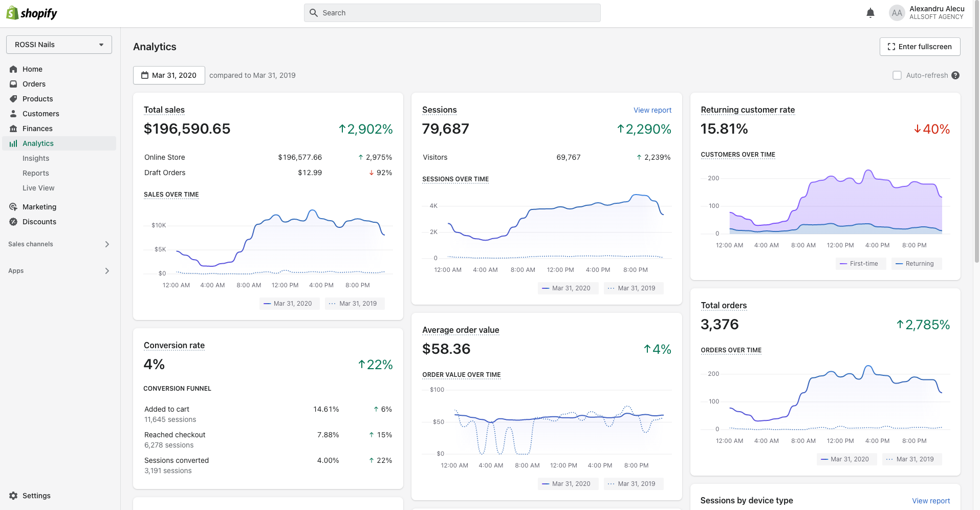Click the Added to cart funnel row
The width and height of the screenshot is (980, 510).
(x=268, y=414)
